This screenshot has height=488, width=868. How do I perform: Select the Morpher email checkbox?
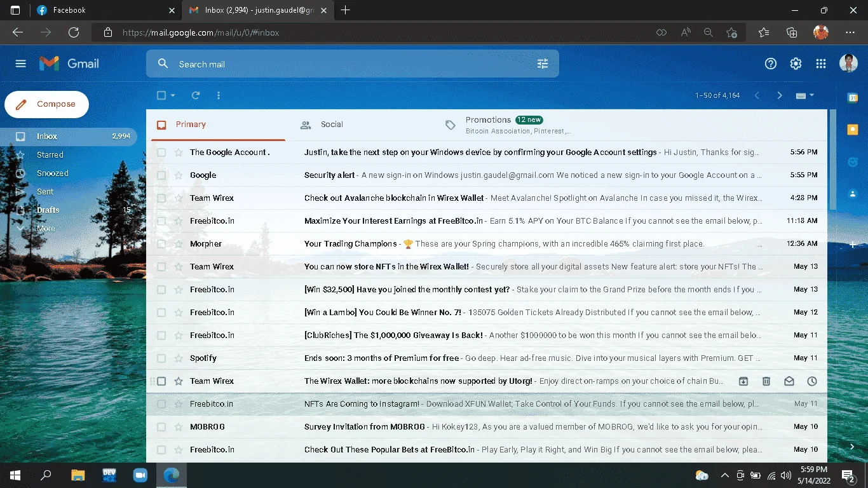(x=161, y=244)
